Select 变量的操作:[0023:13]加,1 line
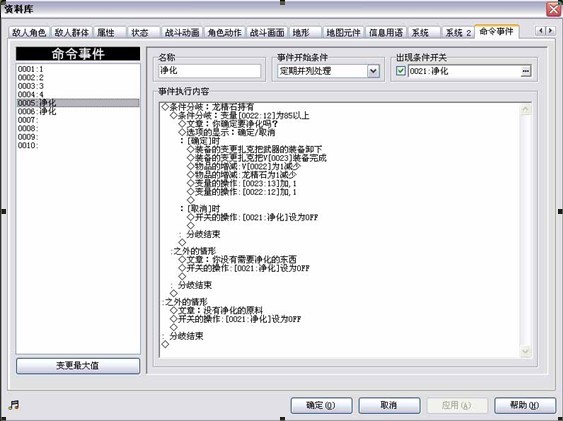Screen dimensions: 563x421 tap(242, 183)
